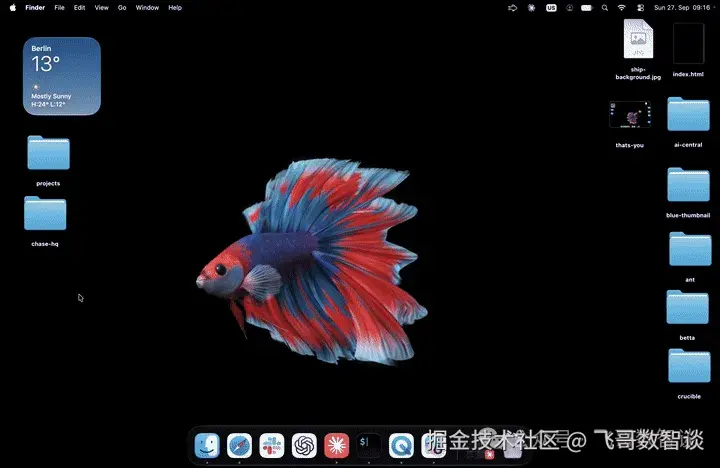Open the Window menu
The width and height of the screenshot is (720, 468).
pos(147,8)
